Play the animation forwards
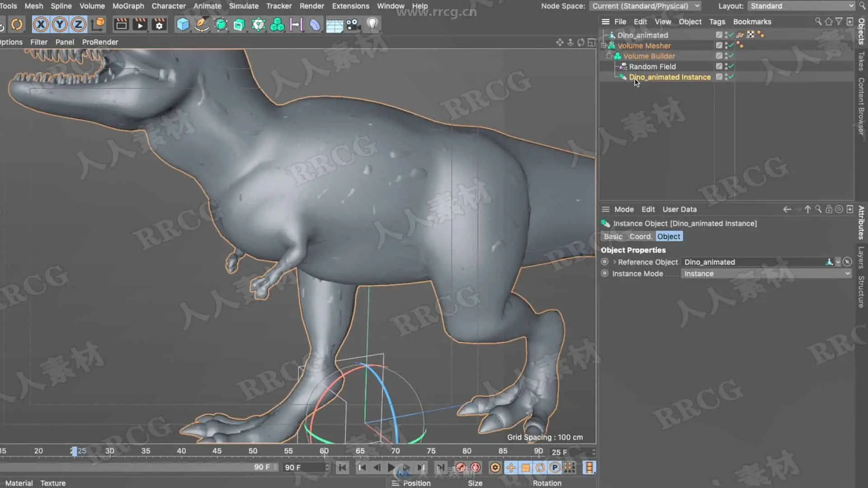 point(392,468)
